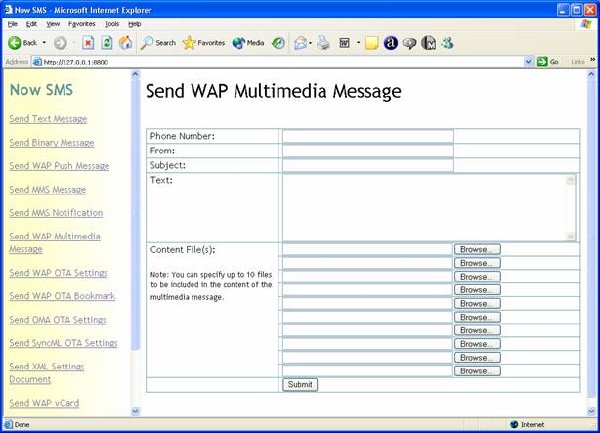Focus the From input field
The width and height of the screenshot is (600, 433).
click(x=368, y=151)
